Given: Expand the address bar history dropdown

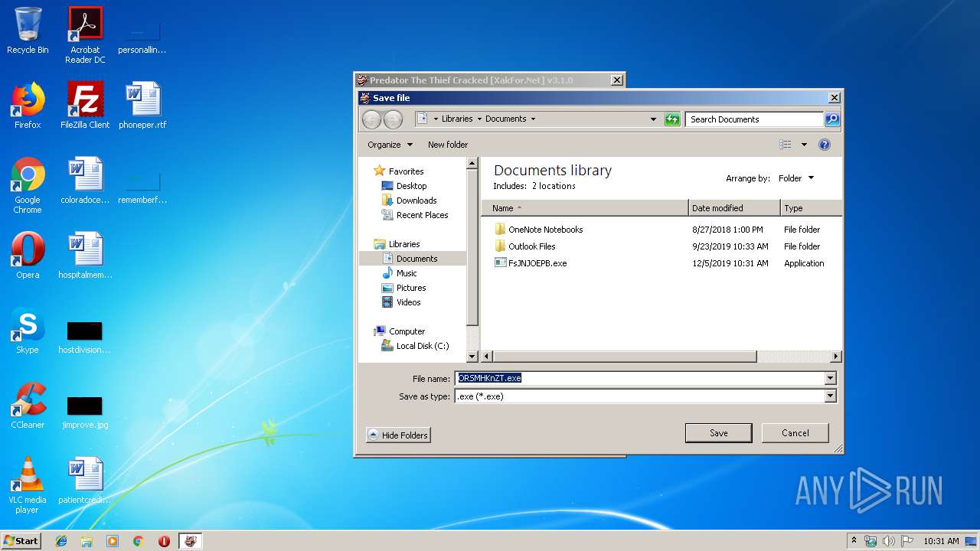Looking at the screenshot, I should pyautogui.click(x=653, y=119).
